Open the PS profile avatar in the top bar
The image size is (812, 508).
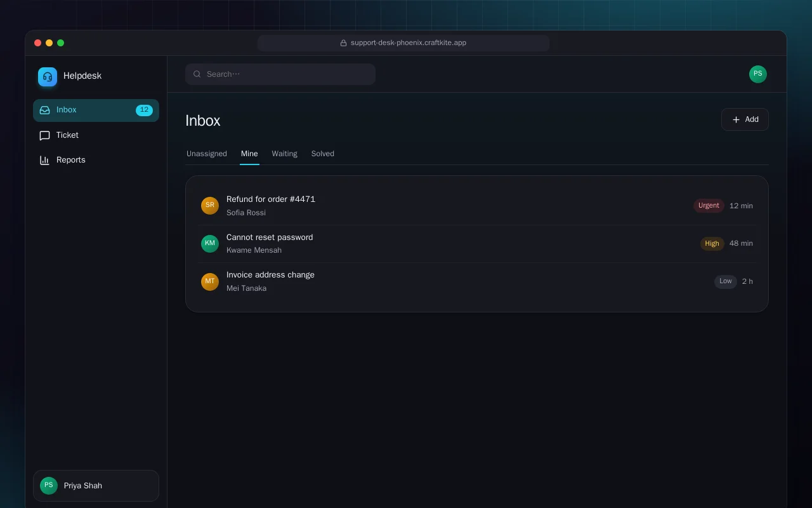tap(758, 74)
